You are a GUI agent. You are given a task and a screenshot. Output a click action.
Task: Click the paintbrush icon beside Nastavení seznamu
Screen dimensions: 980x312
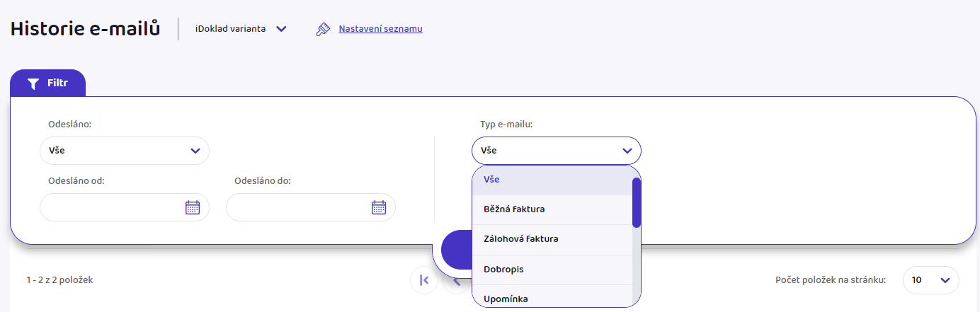[x=323, y=29]
